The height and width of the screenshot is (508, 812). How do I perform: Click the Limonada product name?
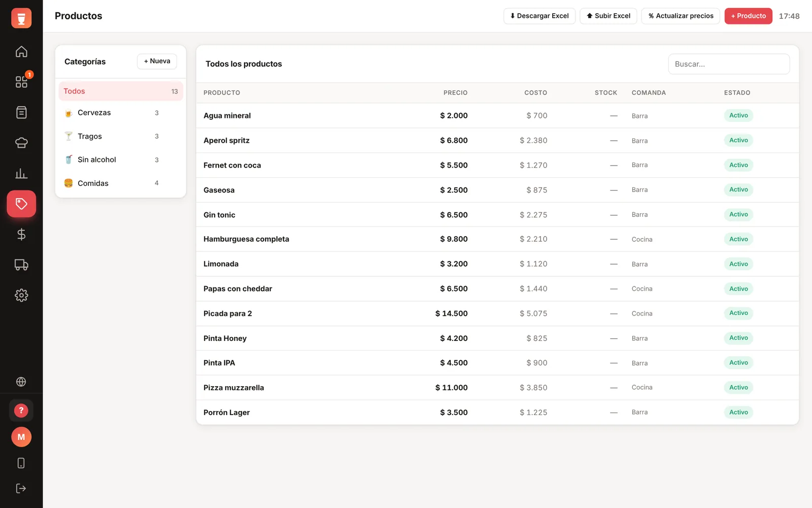(x=221, y=264)
